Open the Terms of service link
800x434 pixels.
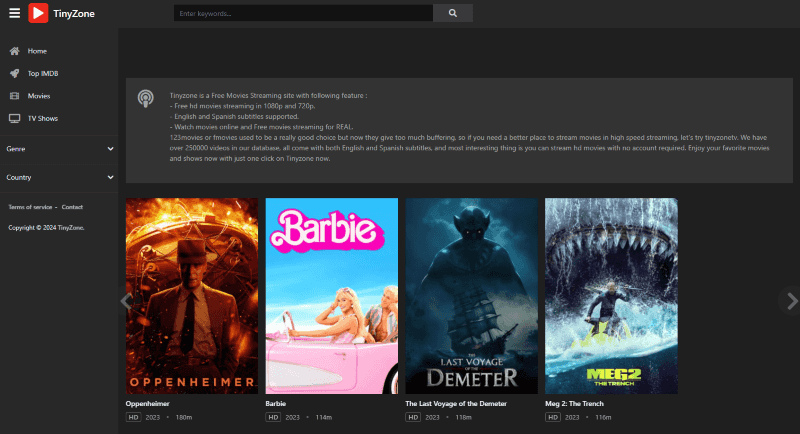(30, 207)
